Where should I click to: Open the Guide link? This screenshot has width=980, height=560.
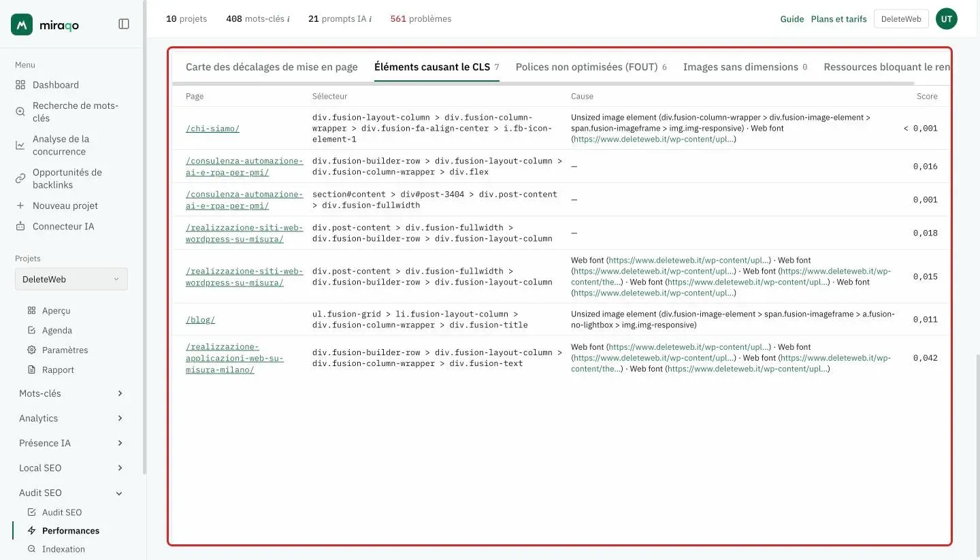pyautogui.click(x=792, y=19)
